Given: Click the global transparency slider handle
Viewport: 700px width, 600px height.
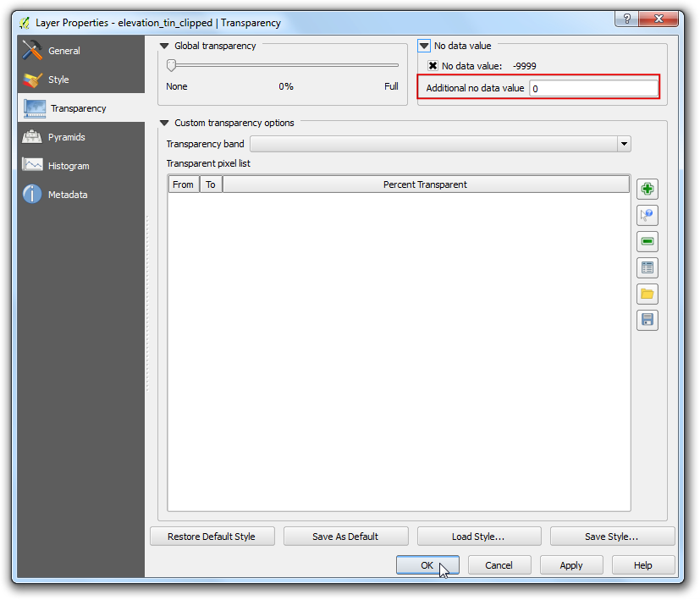Looking at the screenshot, I should pyautogui.click(x=172, y=65).
